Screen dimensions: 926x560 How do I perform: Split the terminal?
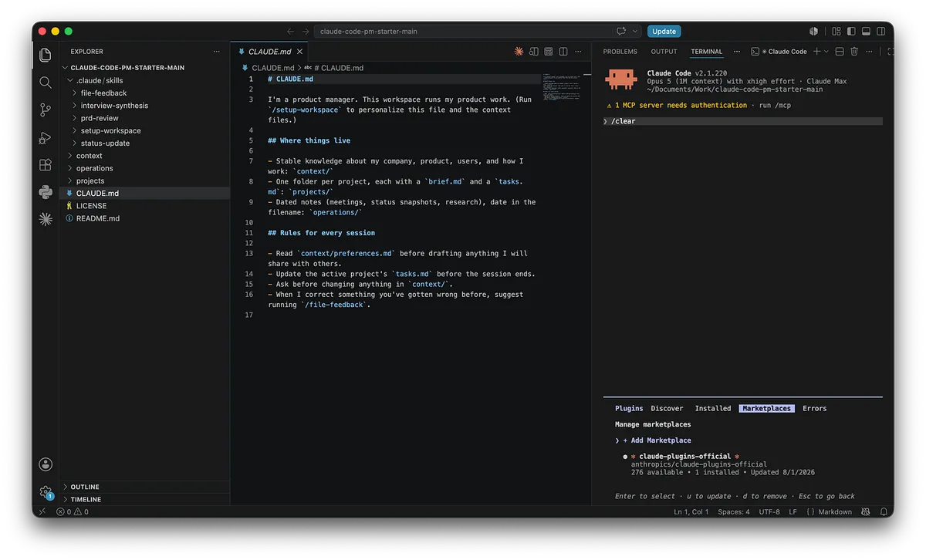tap(840, 52)
